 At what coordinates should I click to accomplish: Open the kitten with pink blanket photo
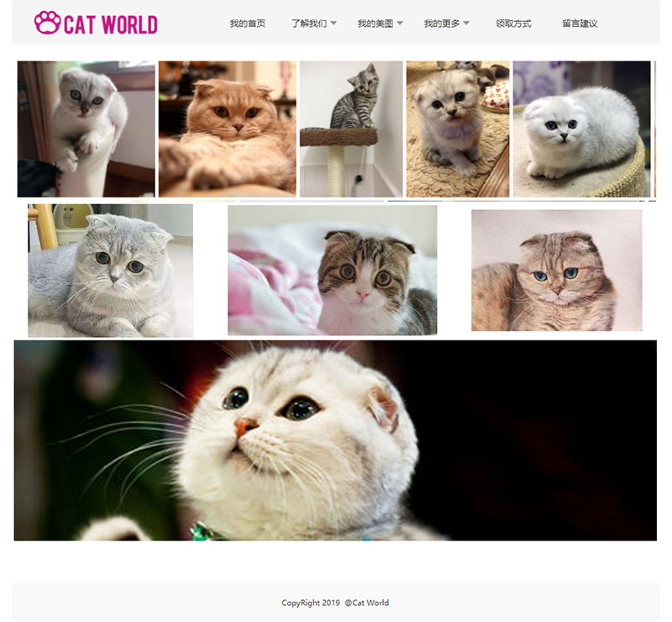point(333,271)
